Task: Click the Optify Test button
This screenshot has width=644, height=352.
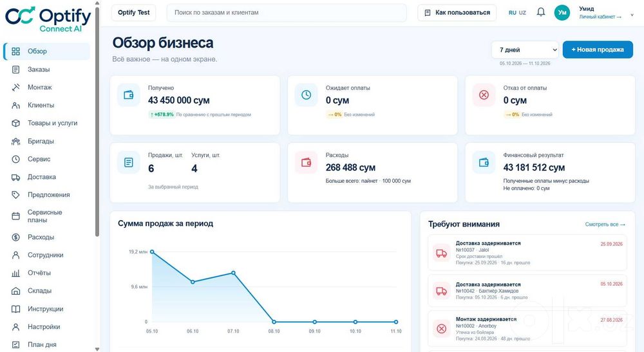Action: (x=134, y=13)
